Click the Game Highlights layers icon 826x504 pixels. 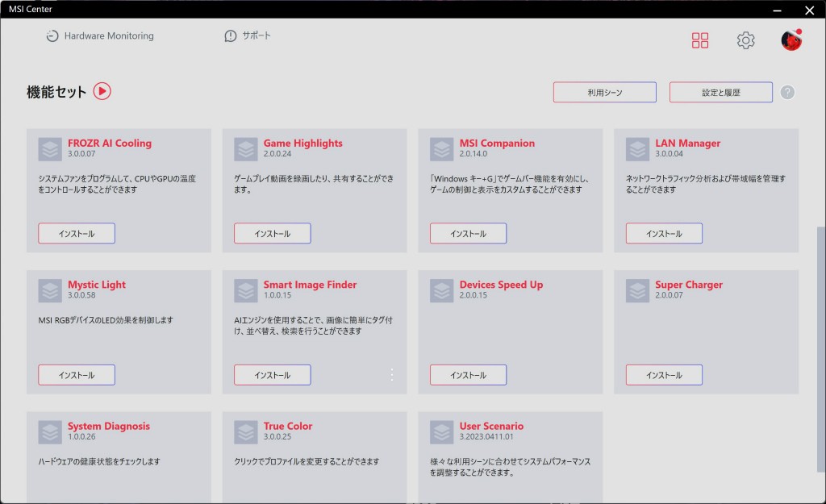click(x=246, y=149)
